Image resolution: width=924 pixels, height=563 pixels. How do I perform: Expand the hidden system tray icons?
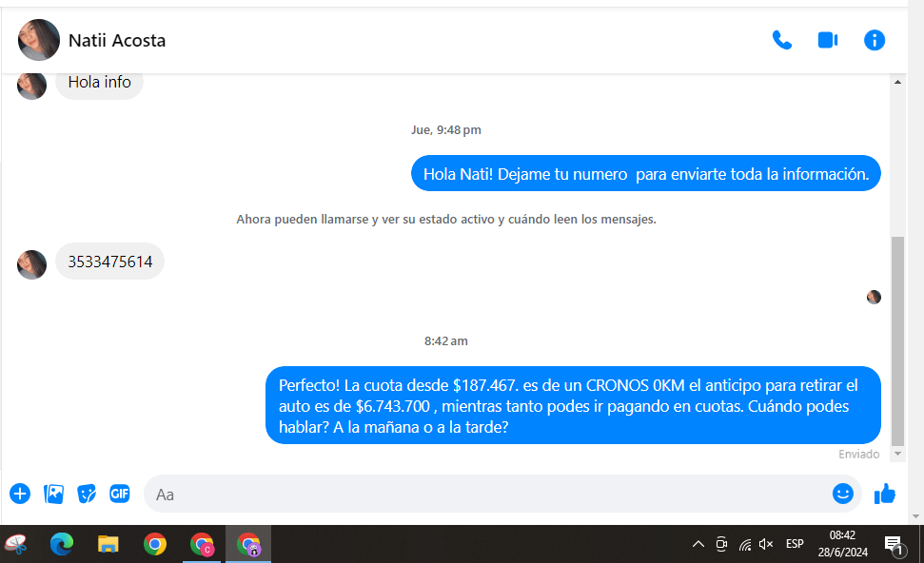point(698,545)
